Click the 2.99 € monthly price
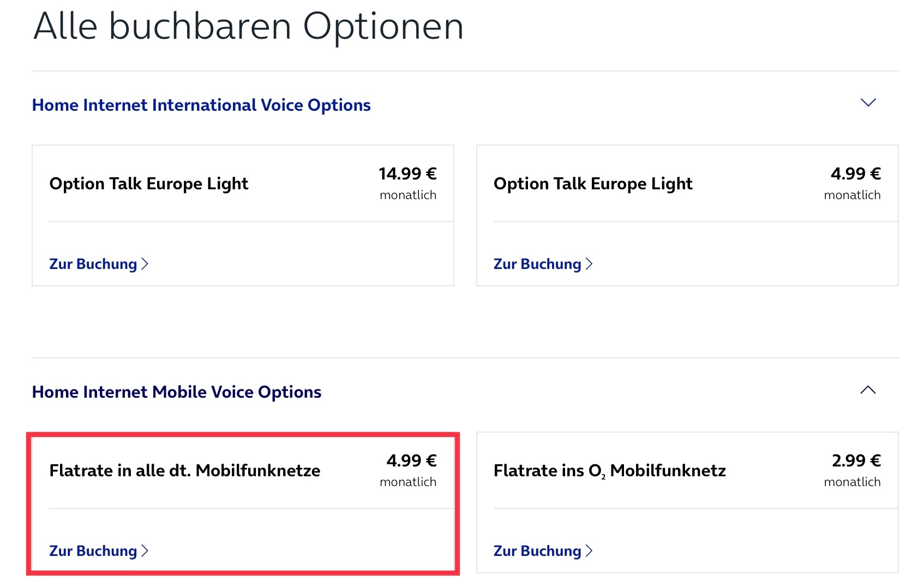The width and height of the screenshot is (924, 587). click(856, 461)
